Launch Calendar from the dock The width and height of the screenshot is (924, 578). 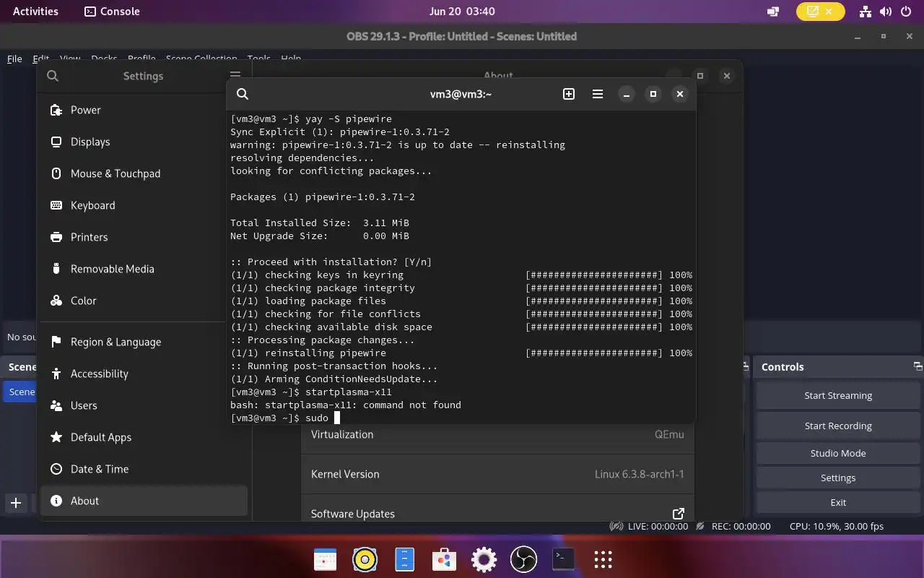point(326,559)
